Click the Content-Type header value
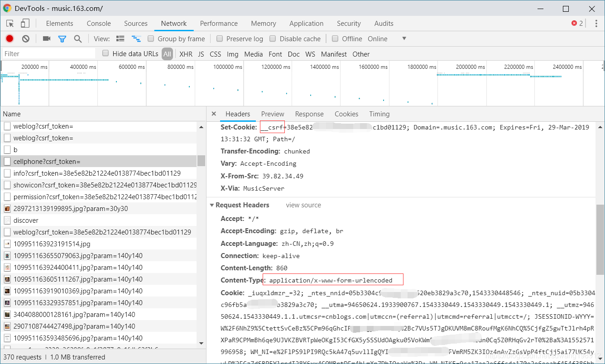The height and width of the screenshot is (364, 605). coord(331,280)
